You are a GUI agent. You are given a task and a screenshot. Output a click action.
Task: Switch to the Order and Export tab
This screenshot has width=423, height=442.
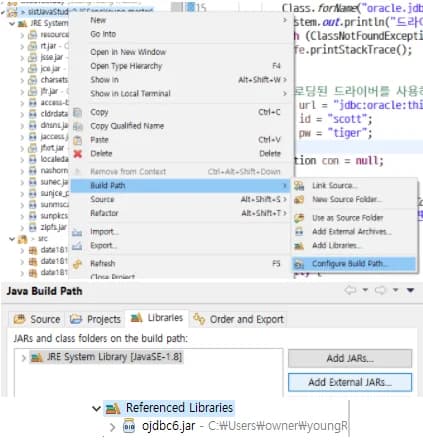click(x=239, y=319)
